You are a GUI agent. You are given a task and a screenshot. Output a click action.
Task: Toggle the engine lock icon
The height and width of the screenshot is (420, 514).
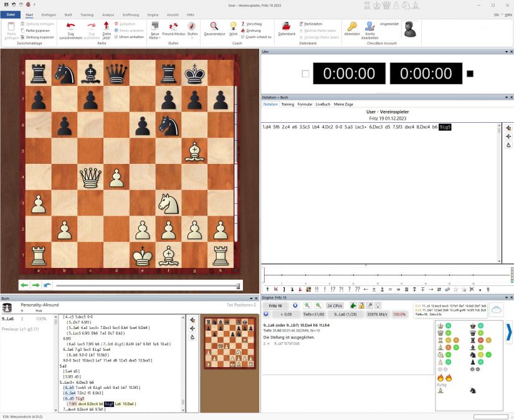point(361,305)
